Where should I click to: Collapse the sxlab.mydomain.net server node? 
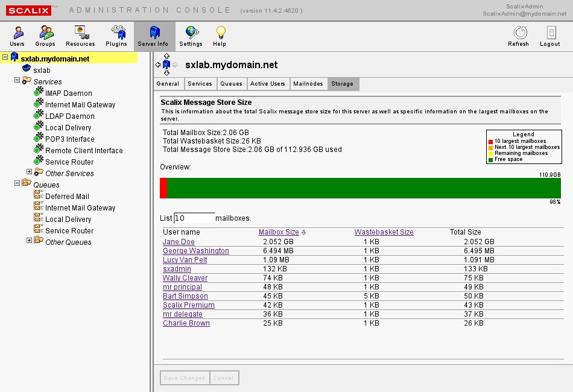(x=5, y=58)
